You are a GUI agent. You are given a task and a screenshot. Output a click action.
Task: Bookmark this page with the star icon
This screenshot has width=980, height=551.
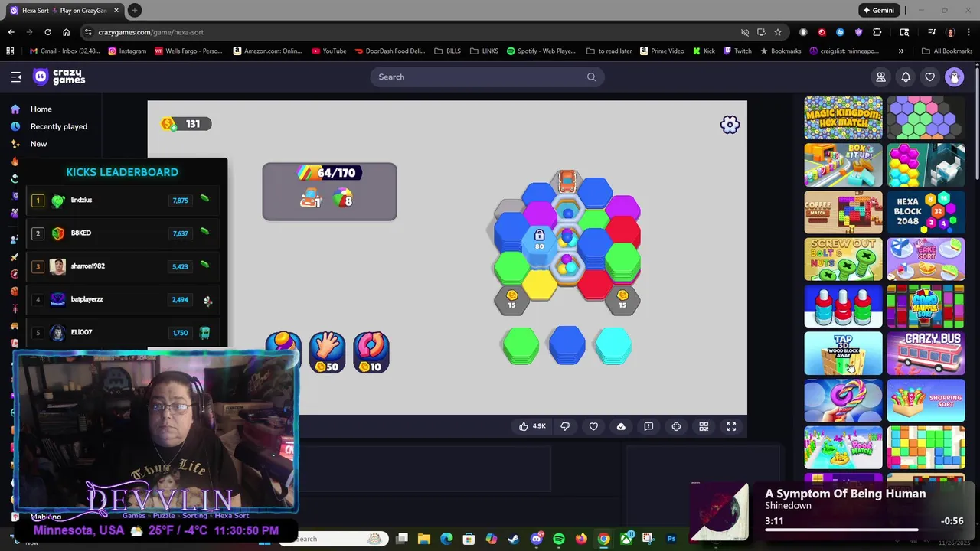point(778,32)
